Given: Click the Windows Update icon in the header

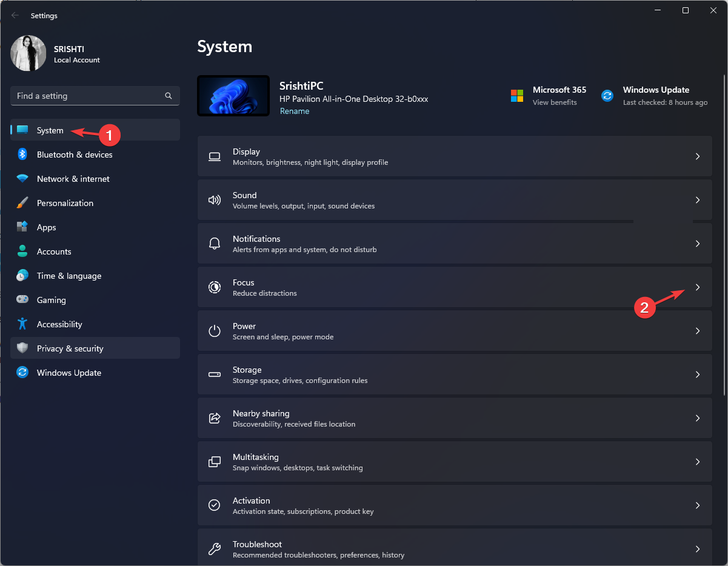Looking at the screenshot, I should 607,96.
